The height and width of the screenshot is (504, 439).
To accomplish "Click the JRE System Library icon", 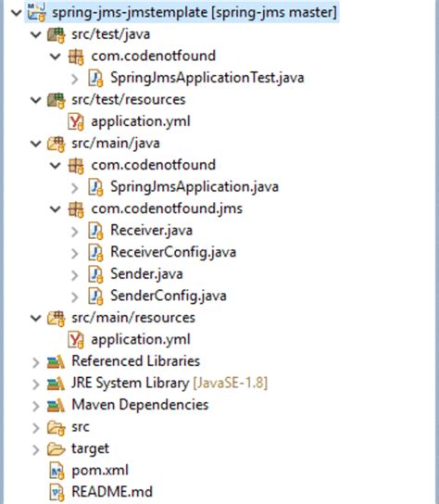I will [x=56, y=384].
